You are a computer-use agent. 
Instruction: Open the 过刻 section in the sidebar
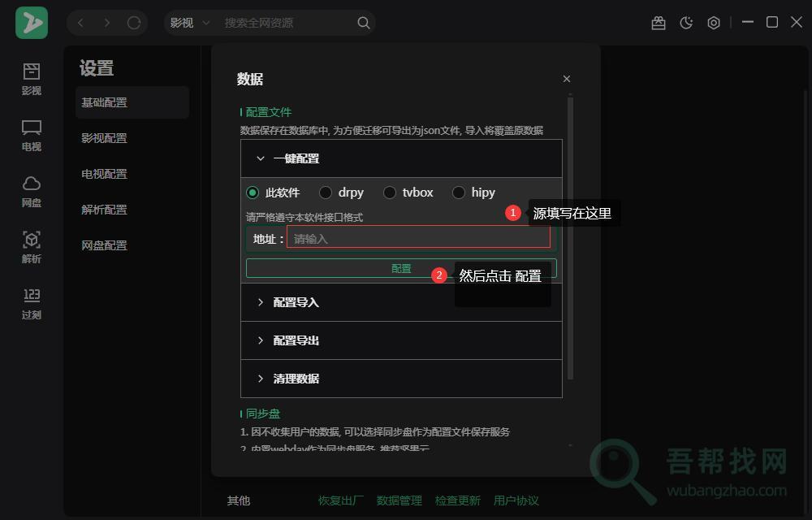[x=32, y=303]
